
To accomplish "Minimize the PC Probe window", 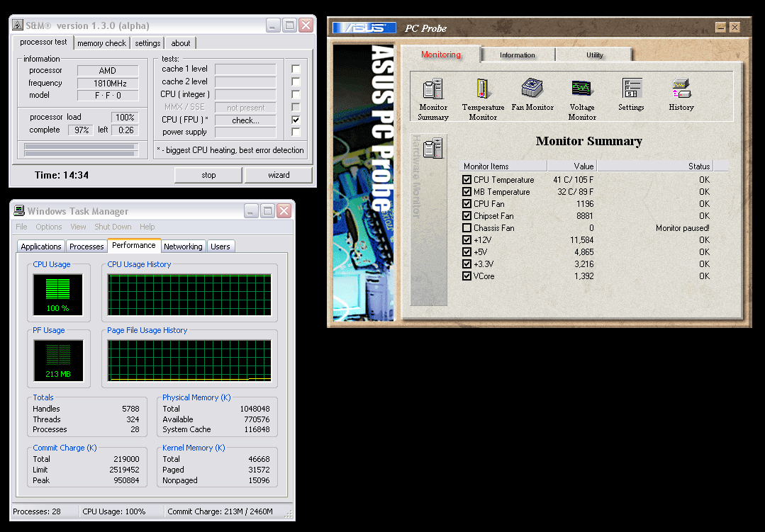I will point(720,28).
